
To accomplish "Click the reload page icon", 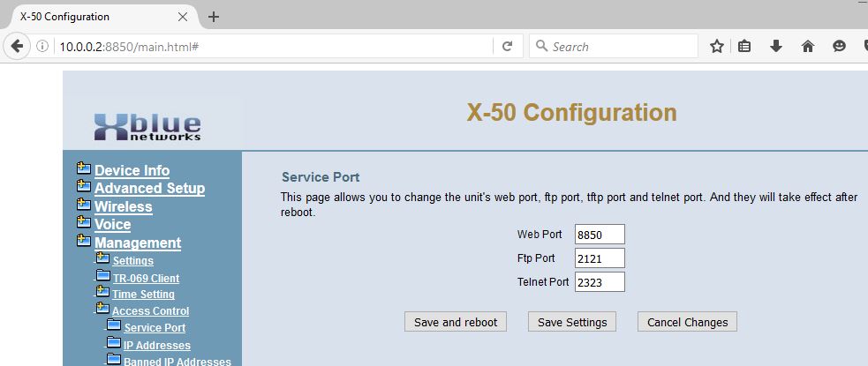I will (x=507, y=47).
